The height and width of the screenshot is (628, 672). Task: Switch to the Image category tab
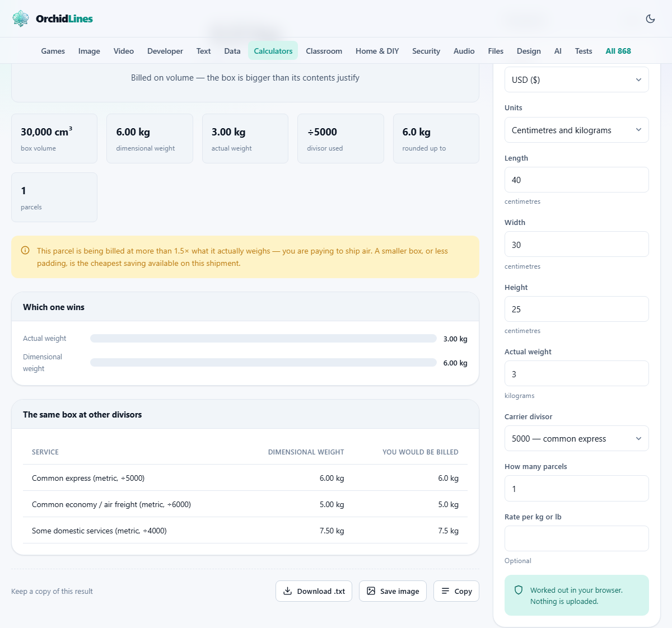[89, 51]
